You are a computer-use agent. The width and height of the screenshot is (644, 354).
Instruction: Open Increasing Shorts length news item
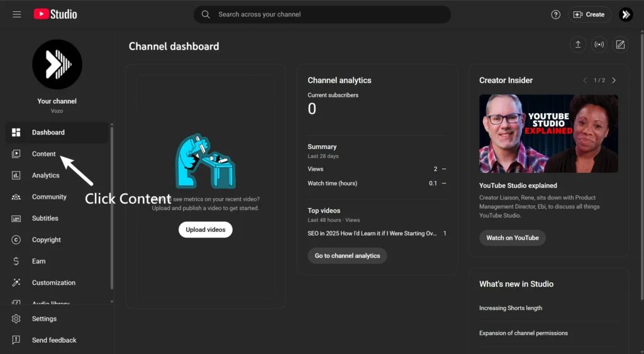(x=511, y=308)
